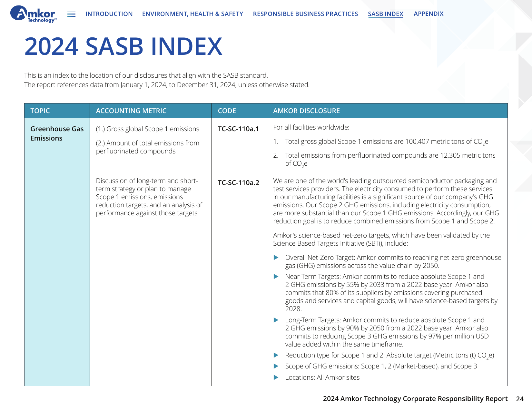The image size is (532, 411).
Task: Click the SBTi validated targets paragraph
Action: pyautogui.click(x=381, y=239)
